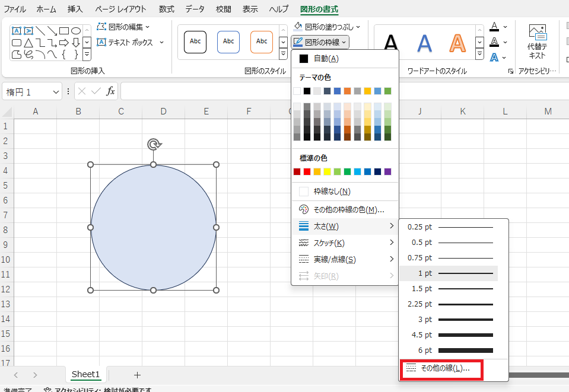
Task: Open the WordArt text outline dropdown arrow
Action: pos(505,42)
